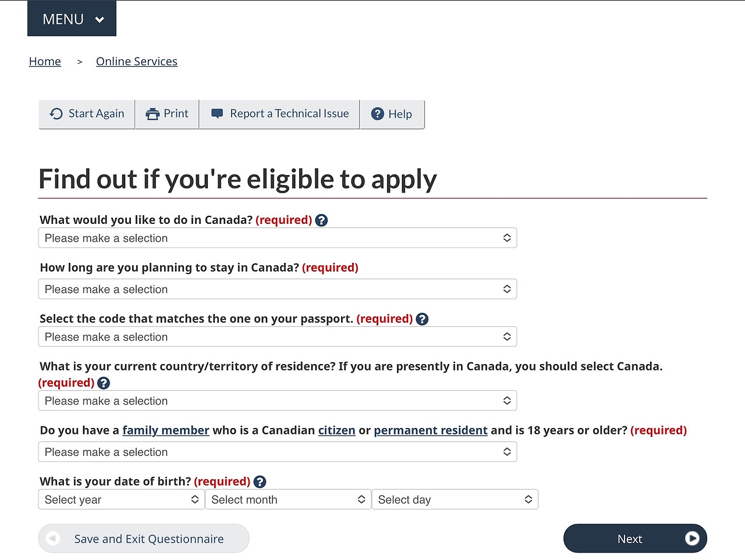Image resolution: width=745 pixels, height=560 pixels.
Task: Click the date of birth help icon
Action: 260,482
